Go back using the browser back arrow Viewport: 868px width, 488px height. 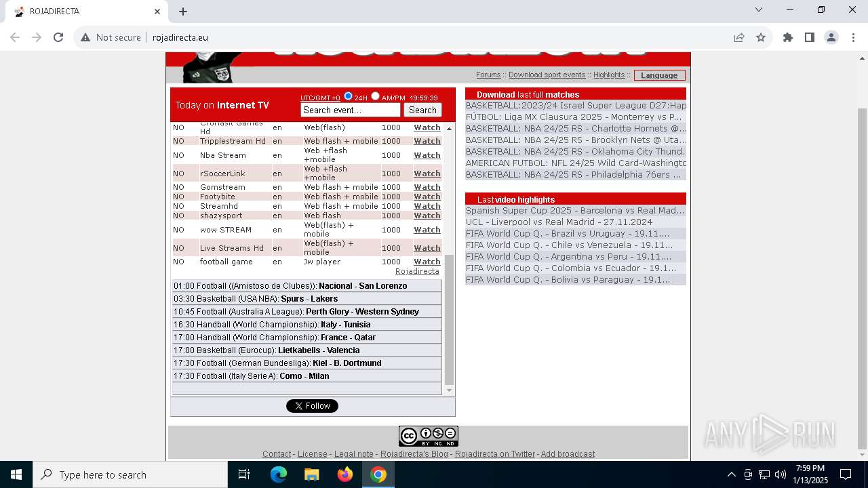point(15,37)
